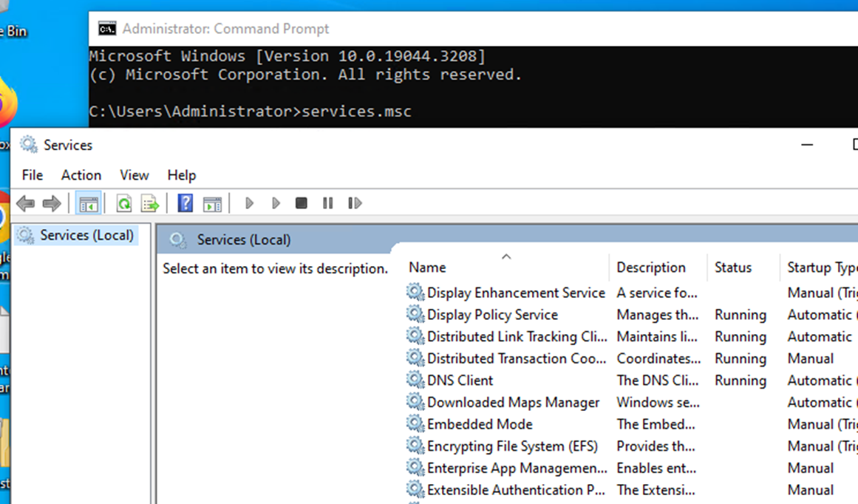Click the description "Windows se..."
Viewport: 858px width, 504px height.
pos(658,402)
